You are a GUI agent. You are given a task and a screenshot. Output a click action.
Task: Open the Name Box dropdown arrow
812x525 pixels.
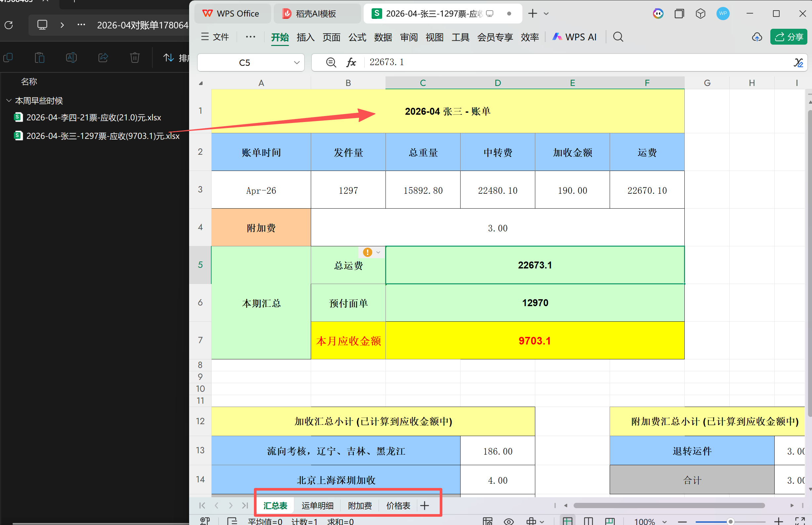[x=297, y=62]
